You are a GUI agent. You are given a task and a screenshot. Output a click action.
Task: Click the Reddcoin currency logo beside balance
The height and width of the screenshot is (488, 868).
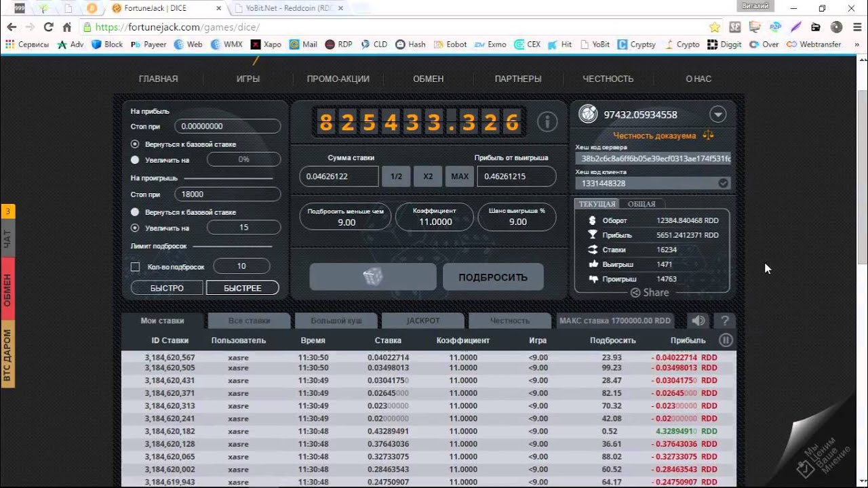(588, 115)
